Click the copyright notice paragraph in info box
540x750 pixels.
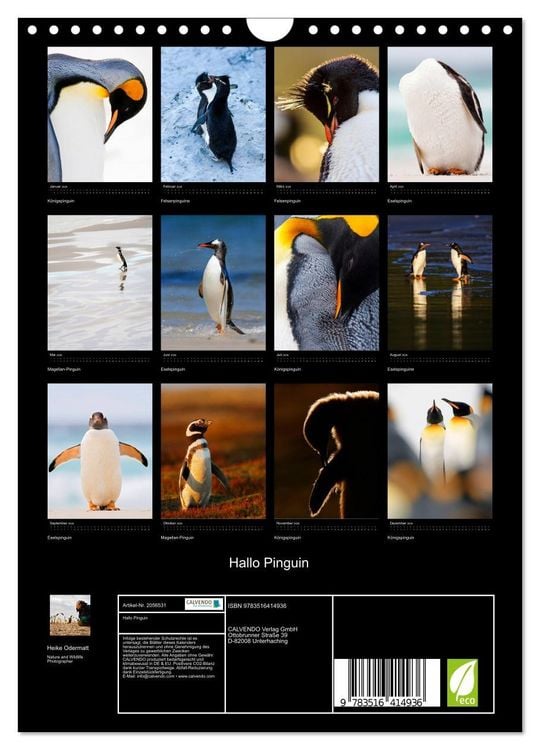click(x=169, y=657)
